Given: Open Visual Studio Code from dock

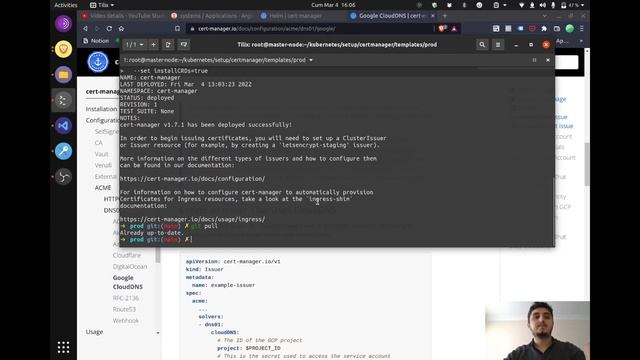Looking at the screenshot, I should [63, 126].
